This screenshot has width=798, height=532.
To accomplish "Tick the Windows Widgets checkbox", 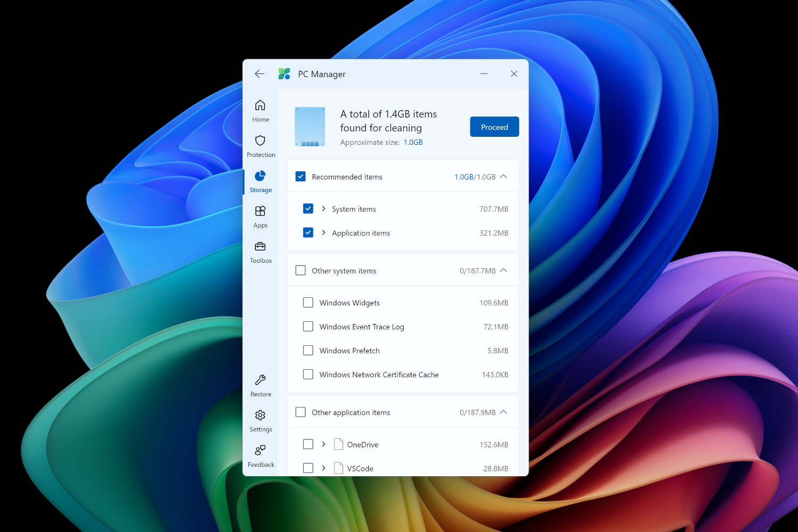I will [x=308, y=302].
